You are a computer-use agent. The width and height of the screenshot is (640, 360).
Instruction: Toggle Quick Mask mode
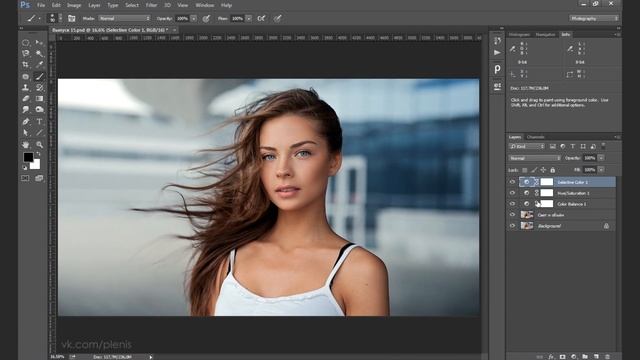[25, 178]
